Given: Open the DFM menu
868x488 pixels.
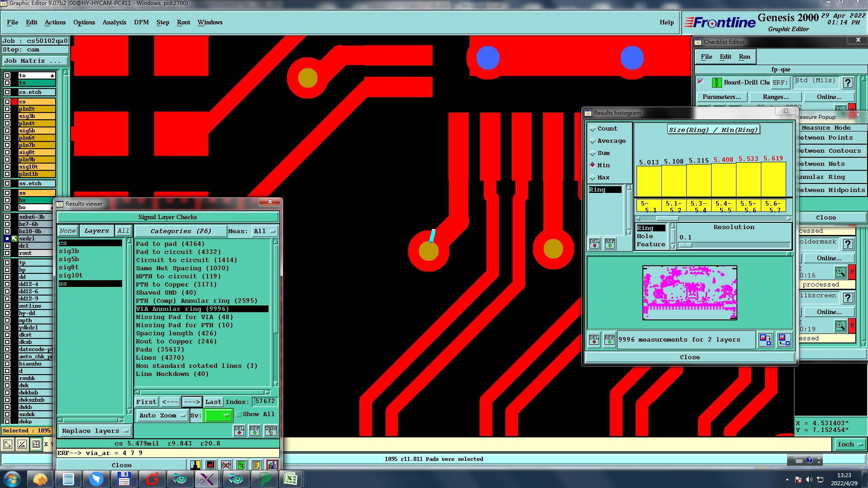Looking at the screenshot, I should [x=142, y=22].
